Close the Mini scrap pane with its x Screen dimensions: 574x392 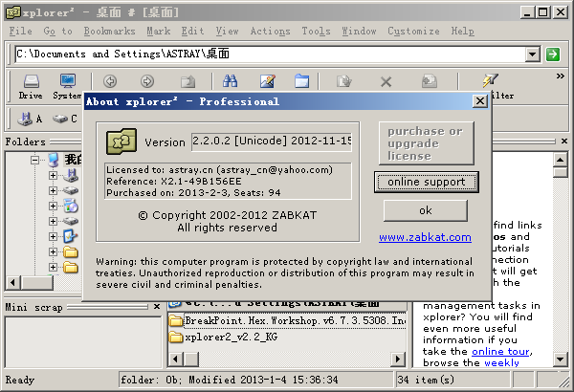(x=157, y=306)
